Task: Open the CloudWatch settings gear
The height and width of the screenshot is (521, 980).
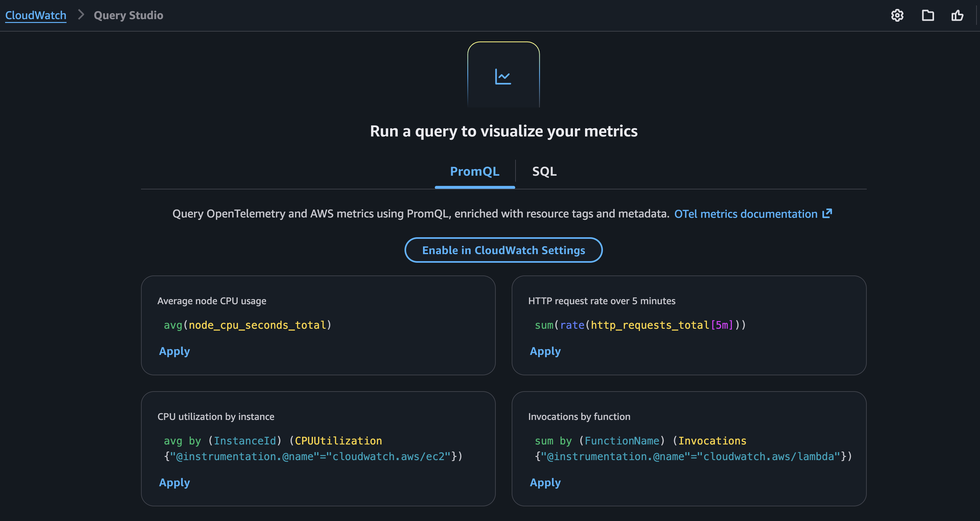Action: click(x=897, y=15)
